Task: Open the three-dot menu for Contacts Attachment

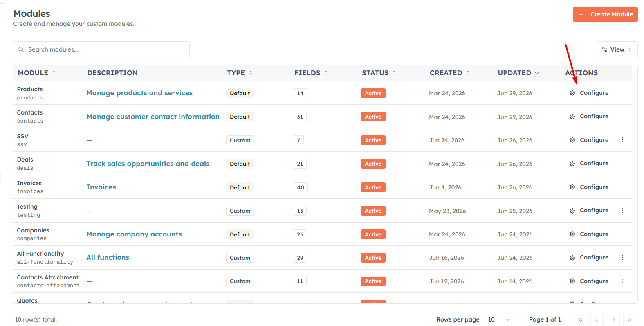Action: [622, 281]
